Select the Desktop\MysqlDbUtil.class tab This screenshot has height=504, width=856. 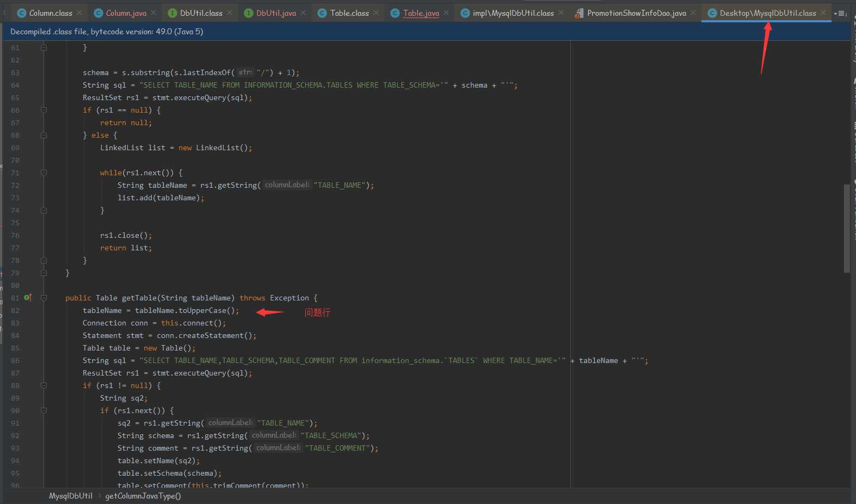(768, 13)
